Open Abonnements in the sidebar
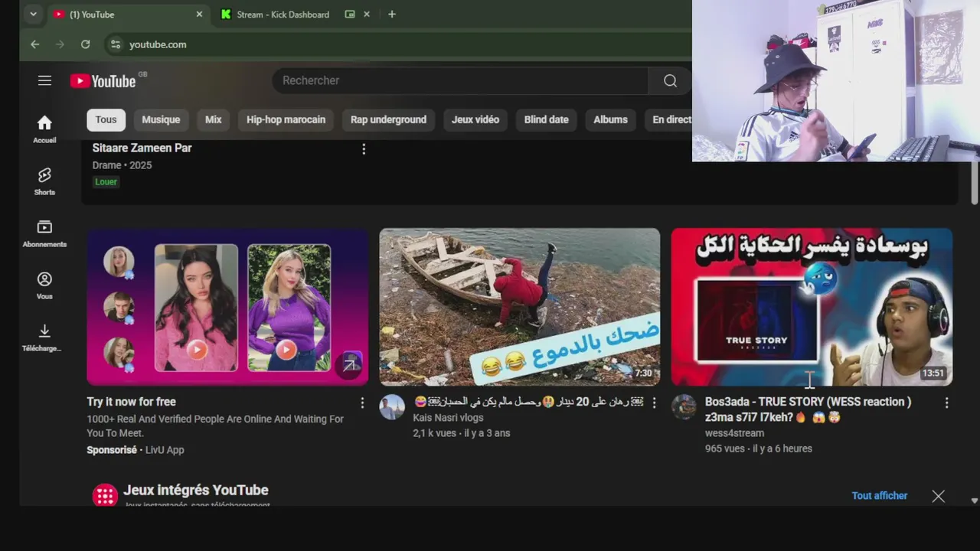980x551 pixels. click(x=44, y=233)
